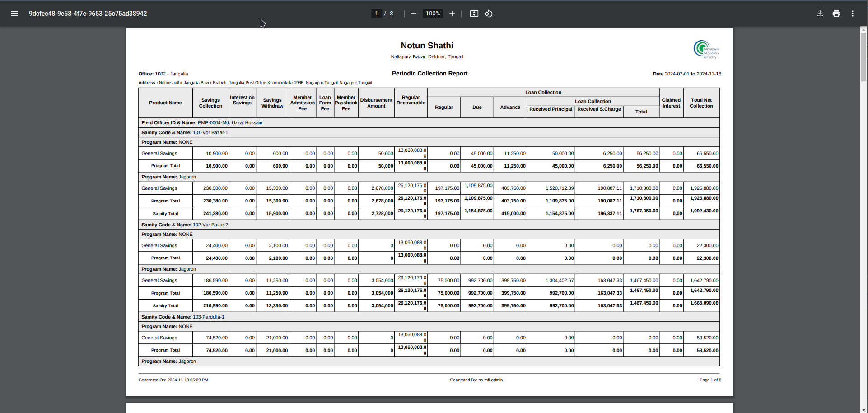Click the Office 1002 - Jangalia text
The height and width of the screenshot is (413, 868).
(163, 74)
